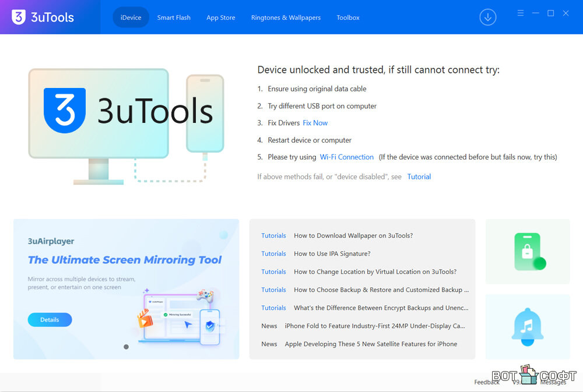Viewport: 583px width, 392px height.
Task: Open the App Store tab
Action: tap(221, 17)
